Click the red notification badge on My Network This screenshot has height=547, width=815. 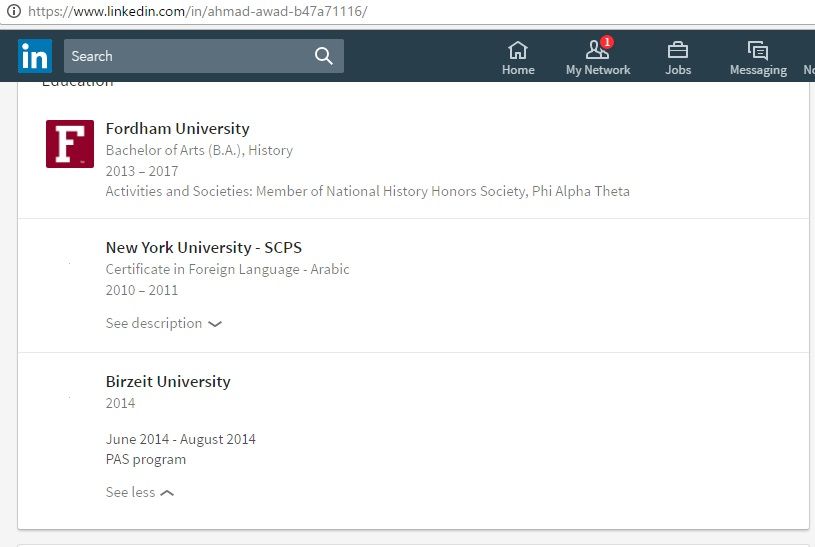point(607,42)
